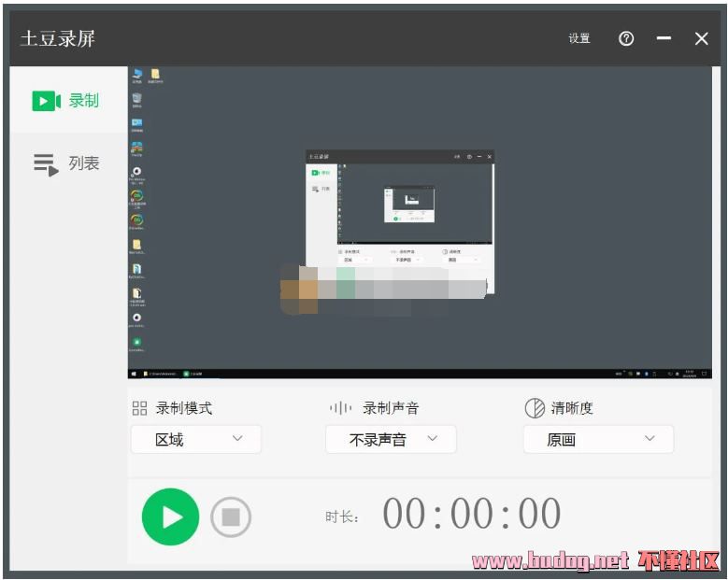Click the 00:00:00 duration timer
Screen dimensions: 728x580
pyautogui.click(x=471, y=513)
